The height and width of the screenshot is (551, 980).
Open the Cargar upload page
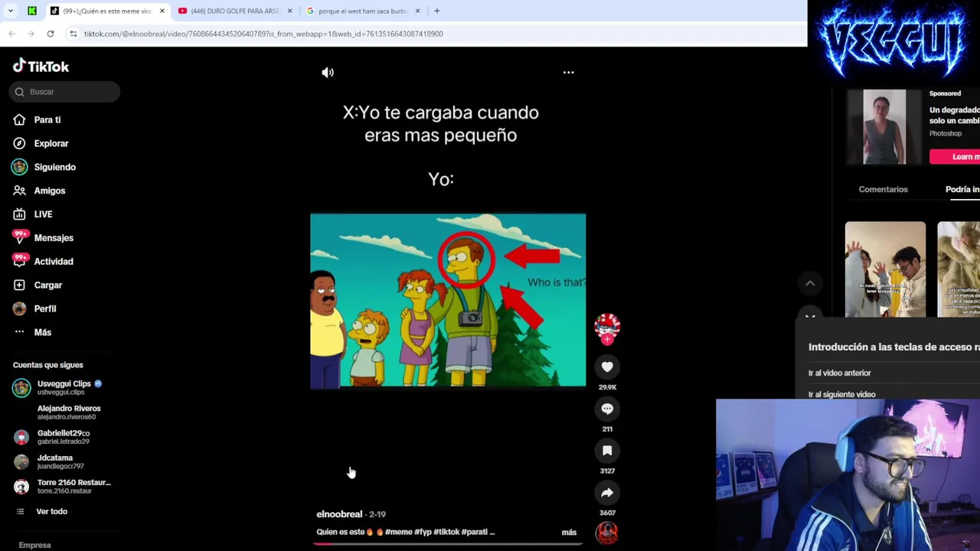pos(47,285)
